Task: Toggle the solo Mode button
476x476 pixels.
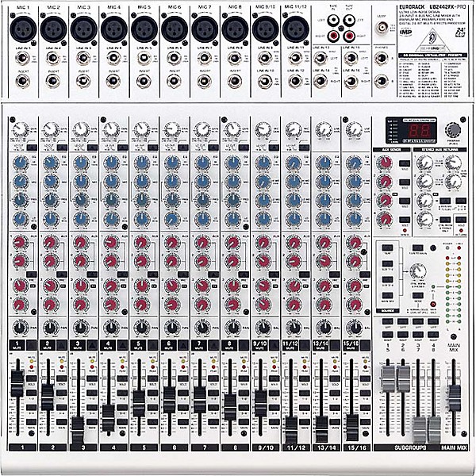Action: (418, 295)
